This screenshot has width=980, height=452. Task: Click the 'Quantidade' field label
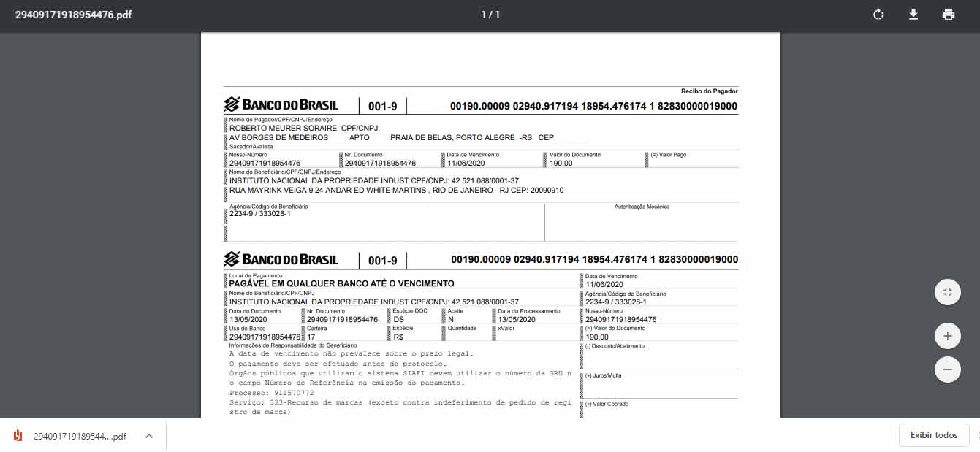462,329
